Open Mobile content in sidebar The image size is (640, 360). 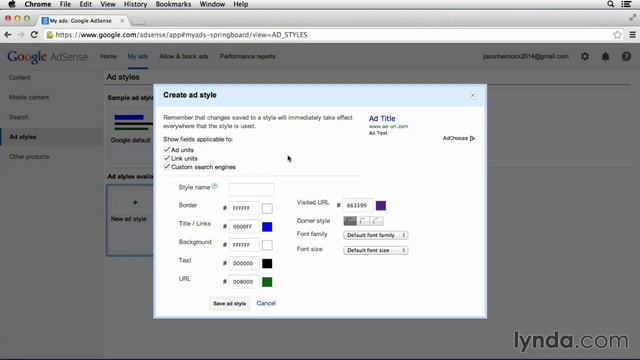point(29,97)
